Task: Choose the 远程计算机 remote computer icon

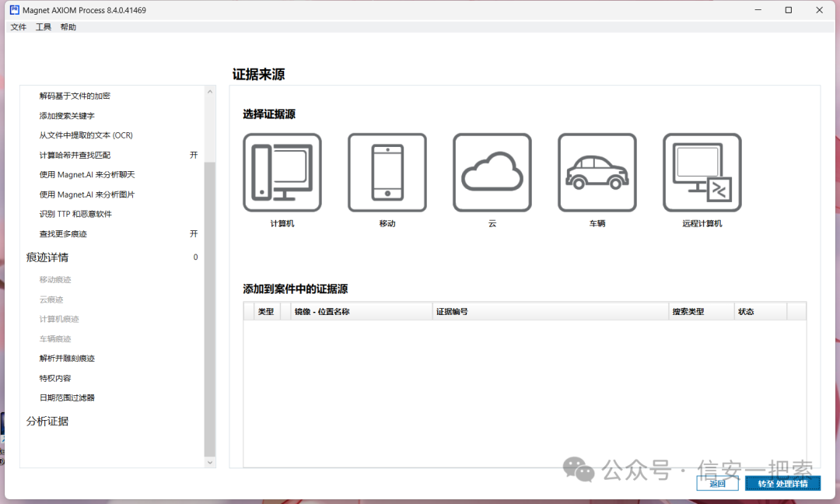Action: 702,173
